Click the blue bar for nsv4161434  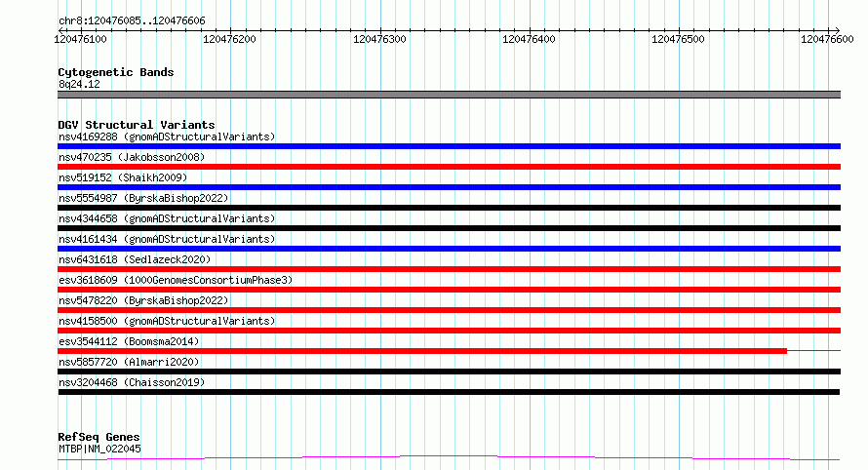point(449,249)
